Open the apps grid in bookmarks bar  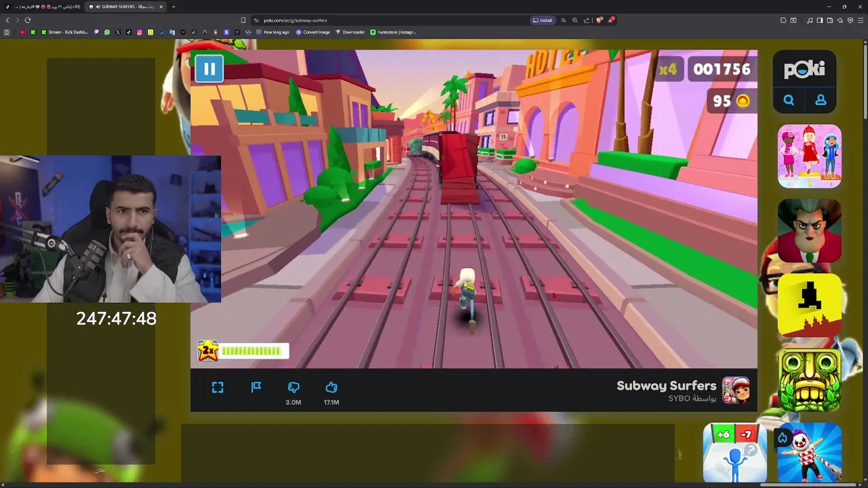(x=7, y=32)
